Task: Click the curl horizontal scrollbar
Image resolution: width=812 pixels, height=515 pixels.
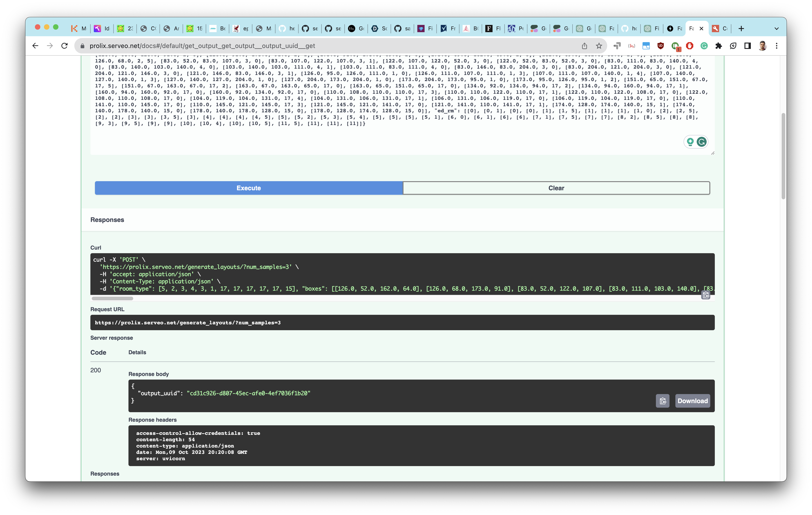Action: pos(112,298)
